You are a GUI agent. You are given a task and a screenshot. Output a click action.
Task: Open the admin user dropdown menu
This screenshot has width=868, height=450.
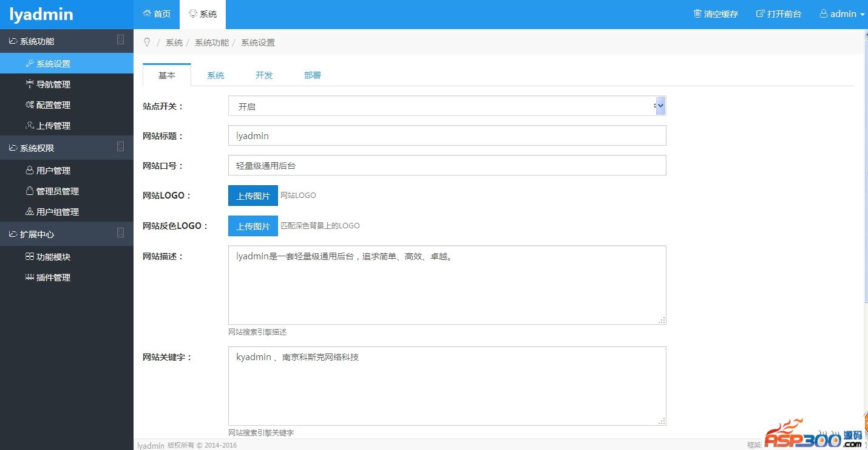[x=843, y=14]
